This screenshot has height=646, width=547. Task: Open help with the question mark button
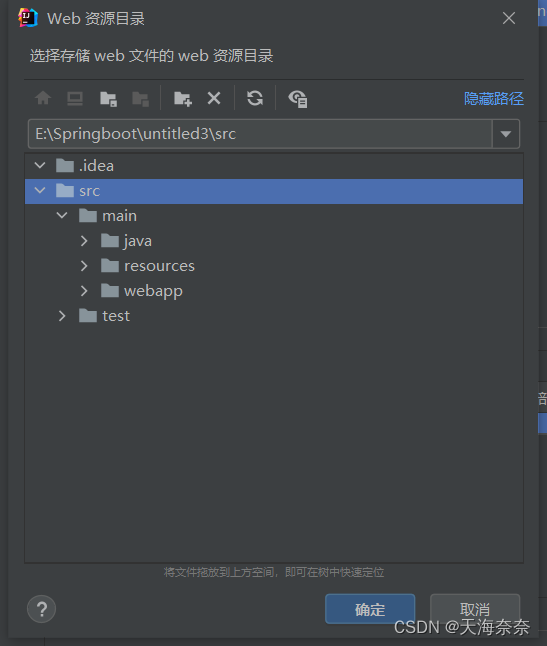pyautogui.click(x=42, y=609)
